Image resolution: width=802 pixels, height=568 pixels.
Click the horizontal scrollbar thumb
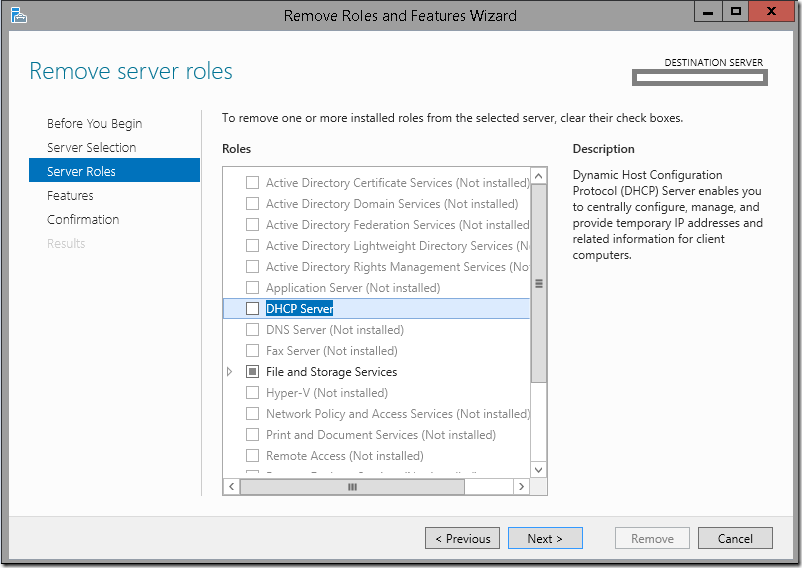coord(352,487)
